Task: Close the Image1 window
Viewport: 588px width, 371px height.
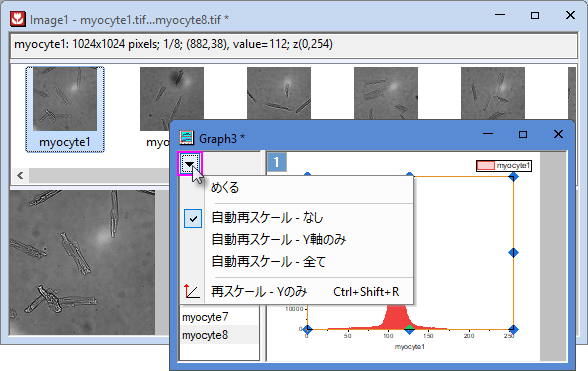Action: [x=570, y=15]
